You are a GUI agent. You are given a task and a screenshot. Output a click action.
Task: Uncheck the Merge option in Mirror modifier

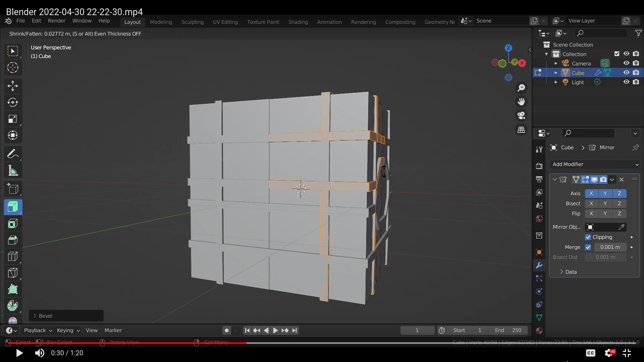[588, 247]
